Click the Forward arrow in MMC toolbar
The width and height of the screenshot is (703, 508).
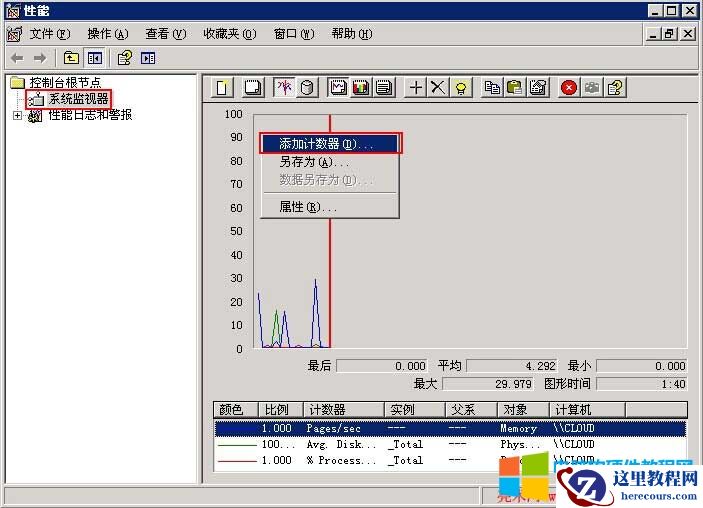pos(40,58)
